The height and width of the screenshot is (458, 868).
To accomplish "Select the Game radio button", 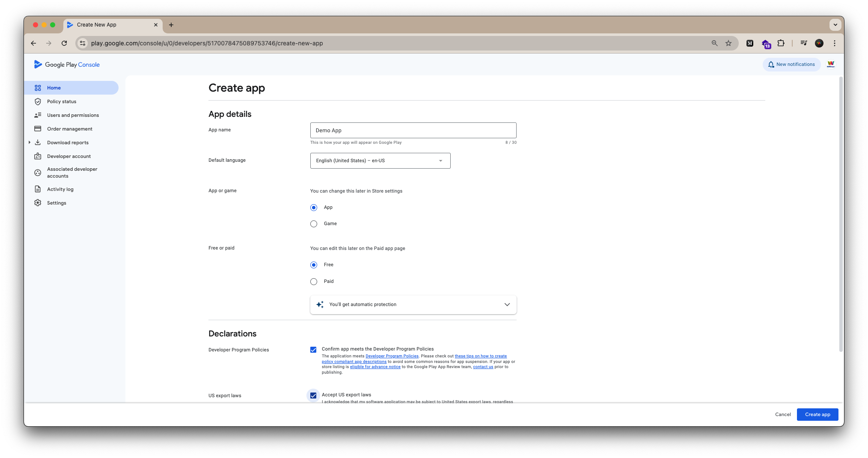I will (x=314, y=224).
